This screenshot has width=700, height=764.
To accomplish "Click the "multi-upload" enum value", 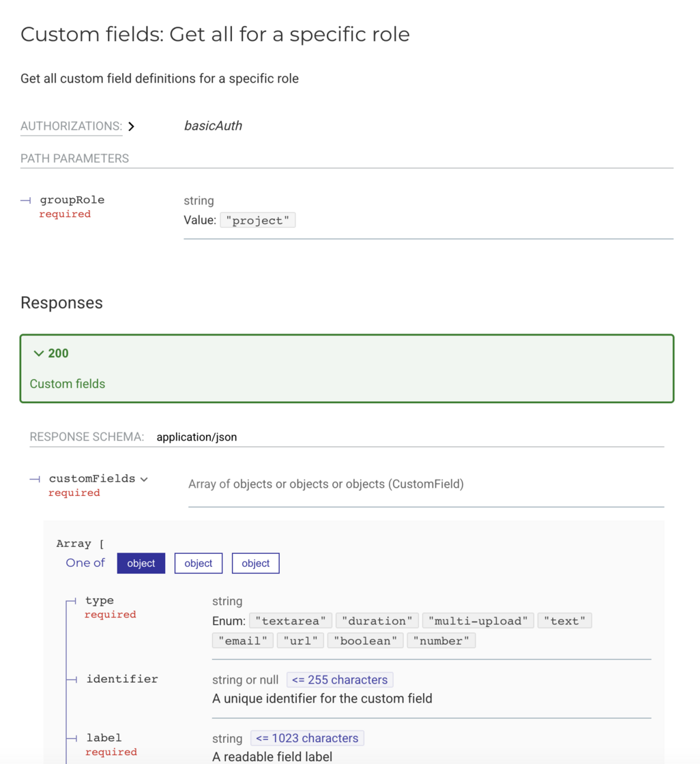I will point(478,621).
